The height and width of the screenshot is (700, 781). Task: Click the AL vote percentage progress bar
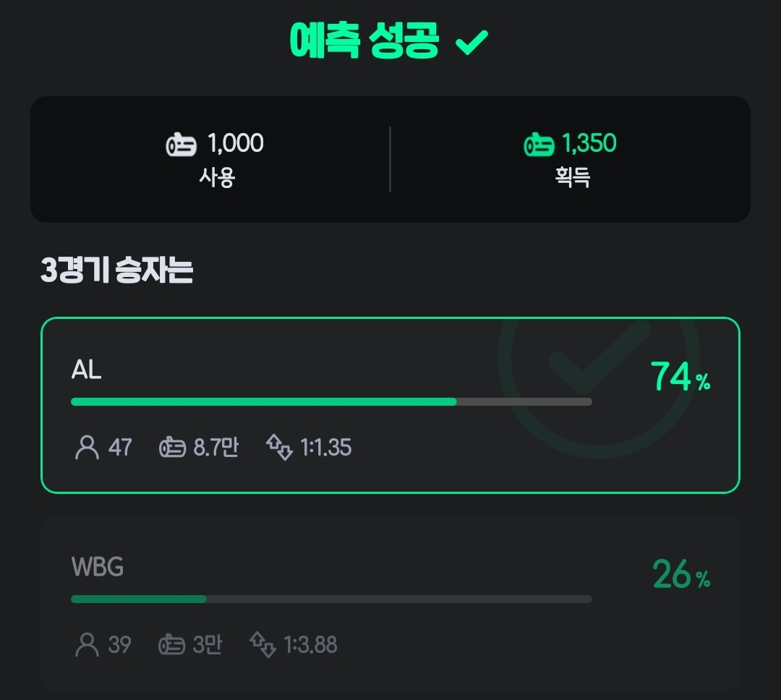331,402
